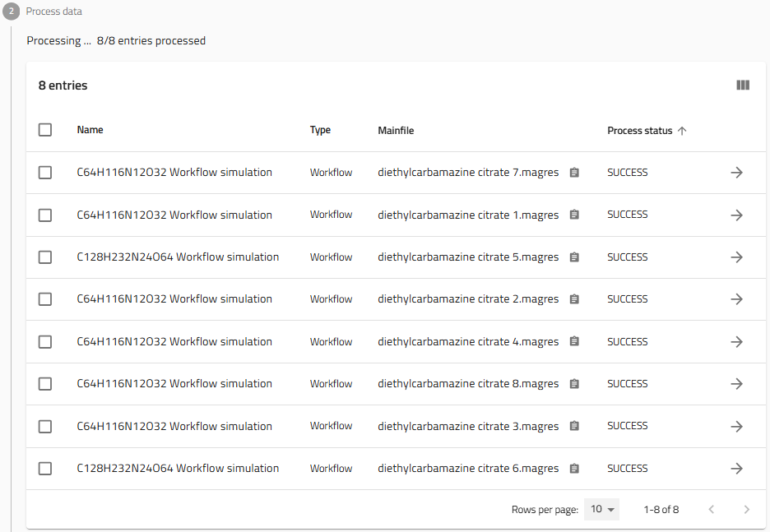Copy mainfile path for citrate 2.magres
The image size is (770, 532).
click(x=574, y=298)
